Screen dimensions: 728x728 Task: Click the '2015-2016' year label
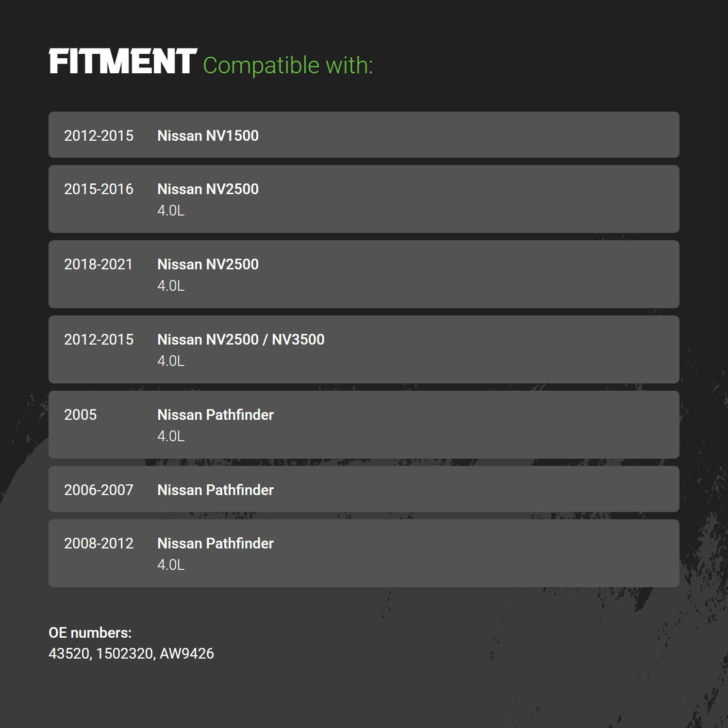point(99,189)
